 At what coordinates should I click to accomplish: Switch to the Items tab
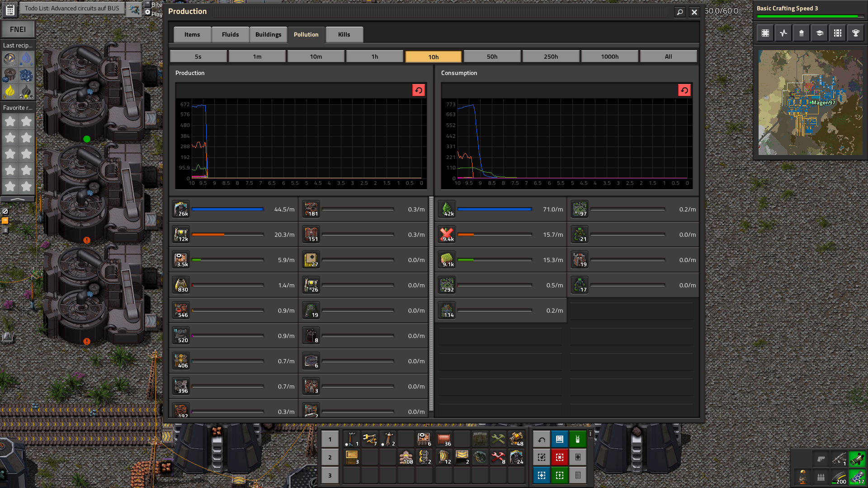(192, 34)
